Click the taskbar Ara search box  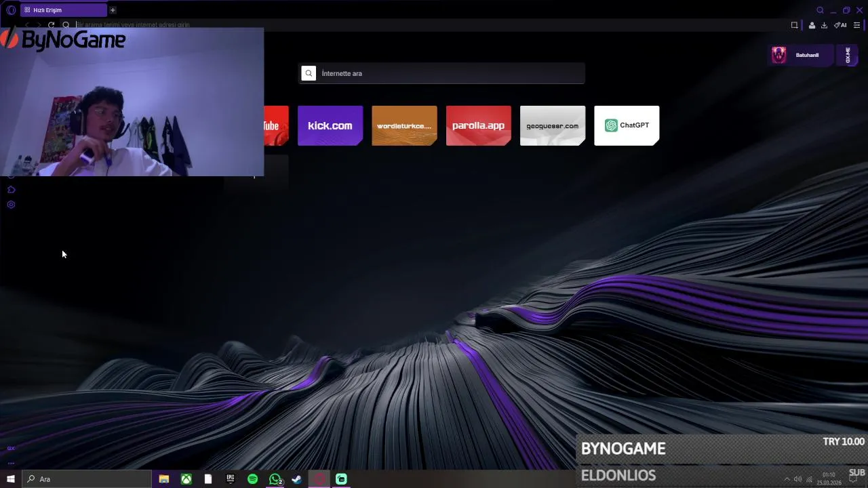(87, 479)
